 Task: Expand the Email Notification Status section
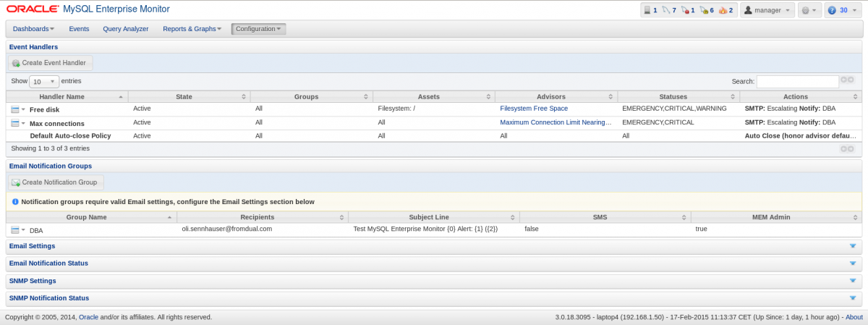434,263
